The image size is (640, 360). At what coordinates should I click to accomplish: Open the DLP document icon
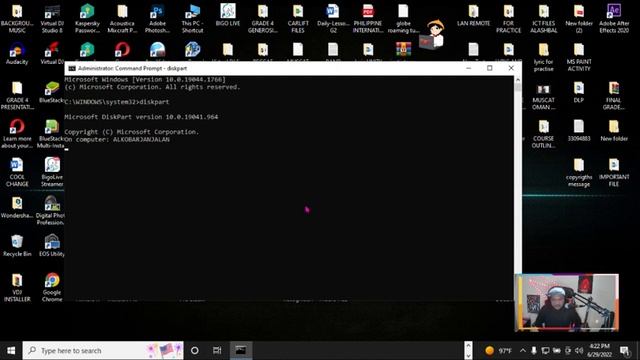(579, 92)
